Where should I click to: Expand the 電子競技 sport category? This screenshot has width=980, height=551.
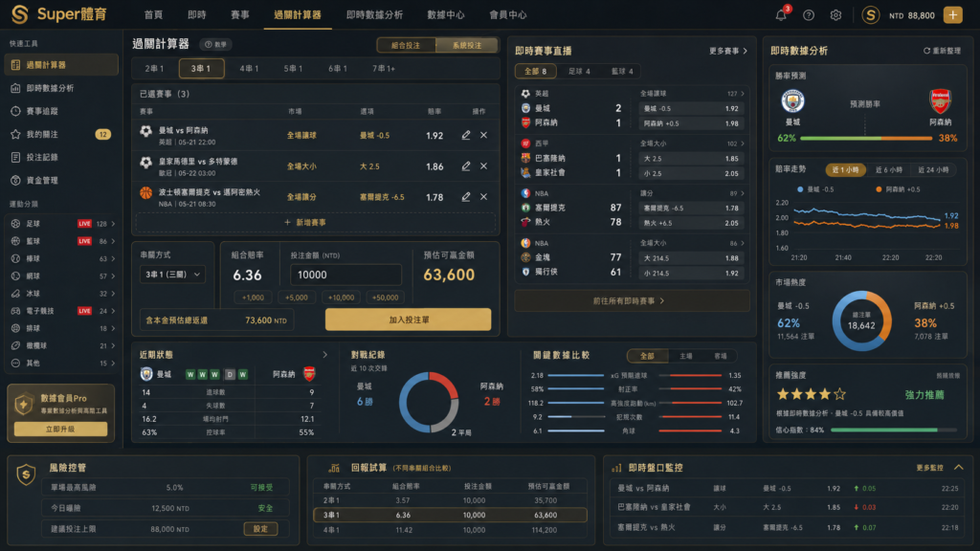tap(114, 311)
